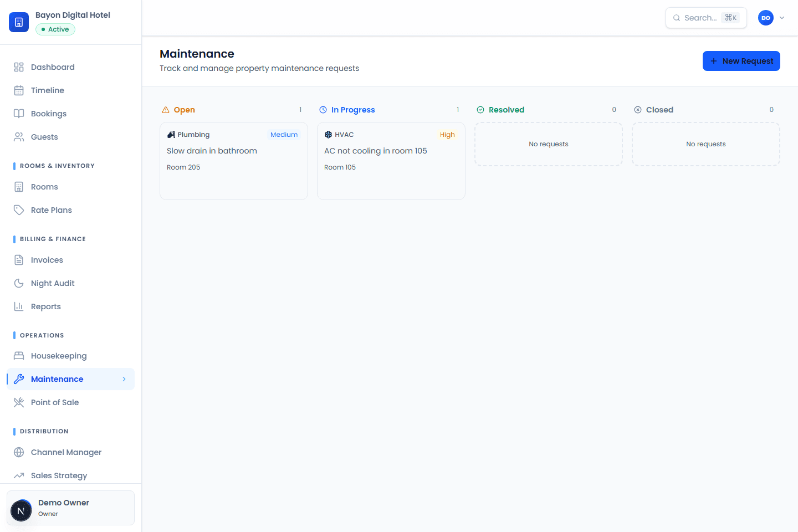
Task: Click the Resolved checkmark icon
Action: point(480,110)
